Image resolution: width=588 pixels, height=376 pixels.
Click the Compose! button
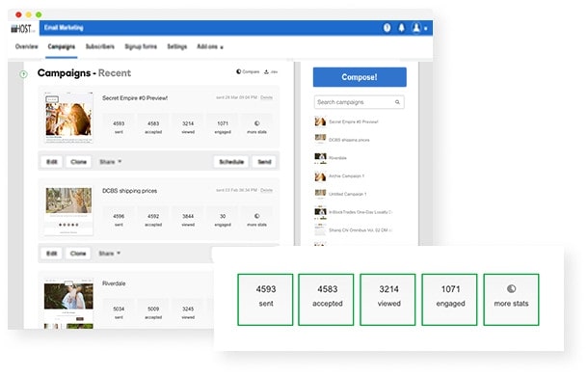click(360, 77)
